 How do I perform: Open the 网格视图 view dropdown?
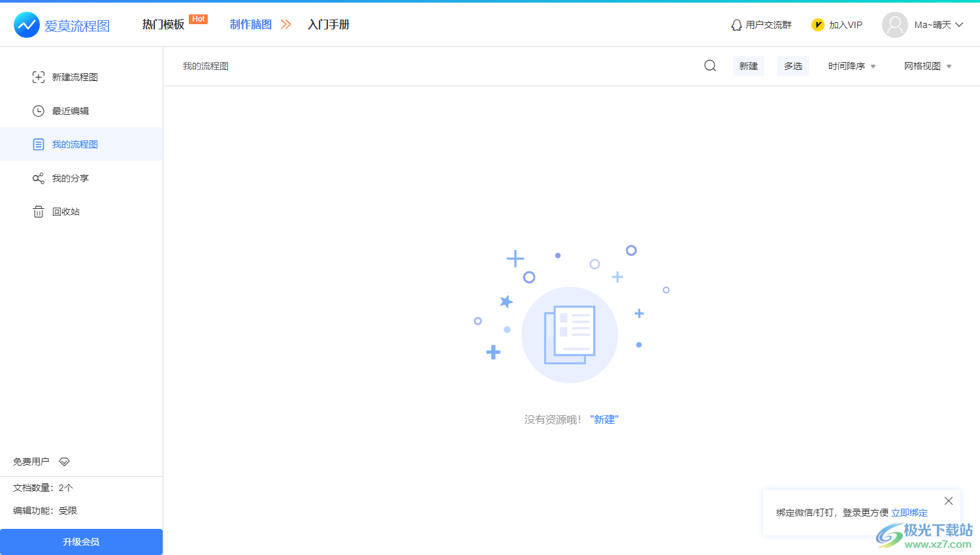(928, 66)
